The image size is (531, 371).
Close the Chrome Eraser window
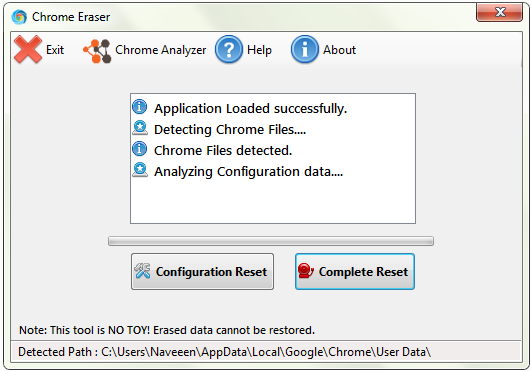pyautogui.click(x=500, y=13)
